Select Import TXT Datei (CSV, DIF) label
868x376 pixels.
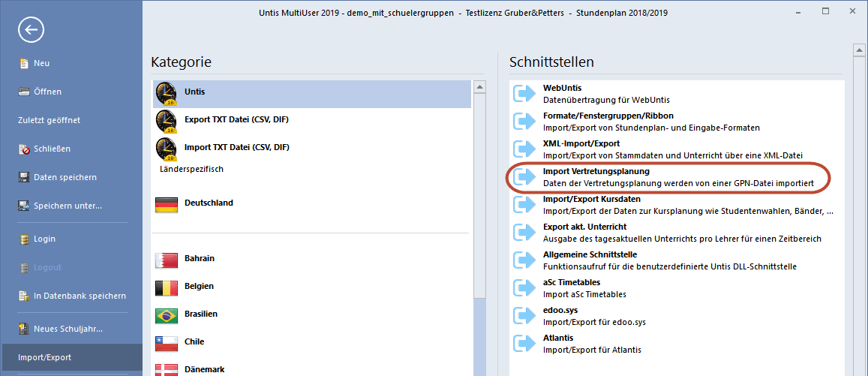(237, 147)
